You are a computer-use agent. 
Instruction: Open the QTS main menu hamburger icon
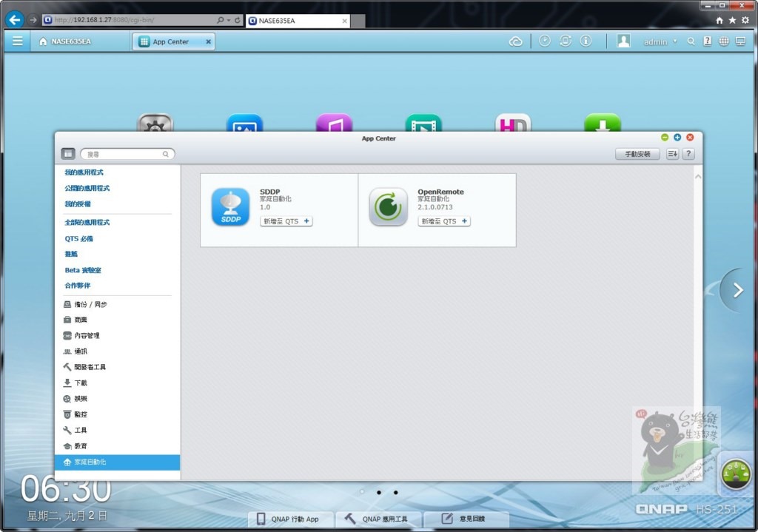[18, 41]
